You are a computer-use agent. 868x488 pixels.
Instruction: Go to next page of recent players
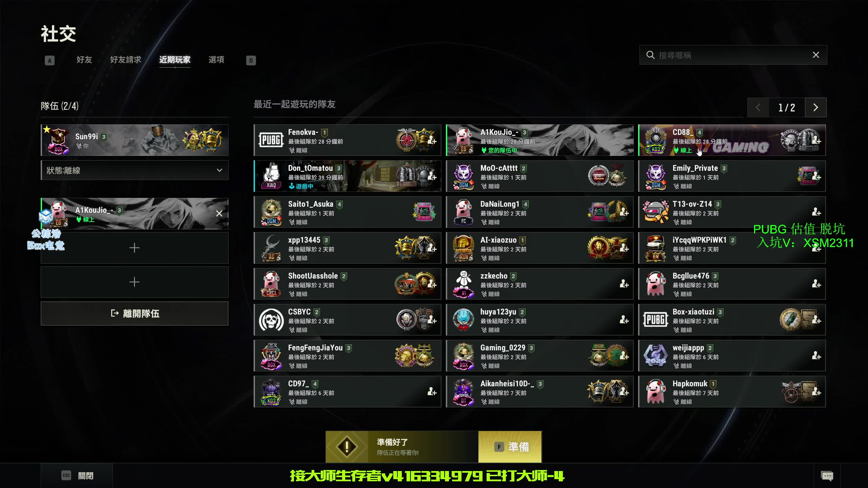pos(815,107)
